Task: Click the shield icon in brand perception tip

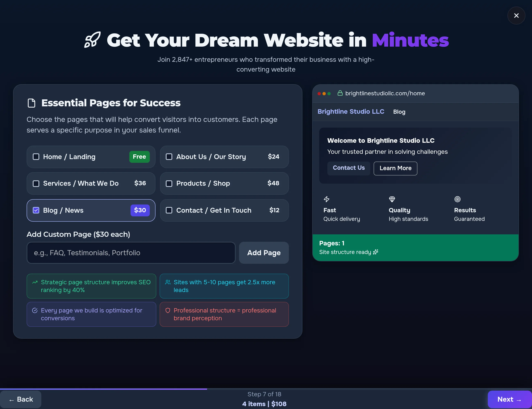Action: point(168,310)
